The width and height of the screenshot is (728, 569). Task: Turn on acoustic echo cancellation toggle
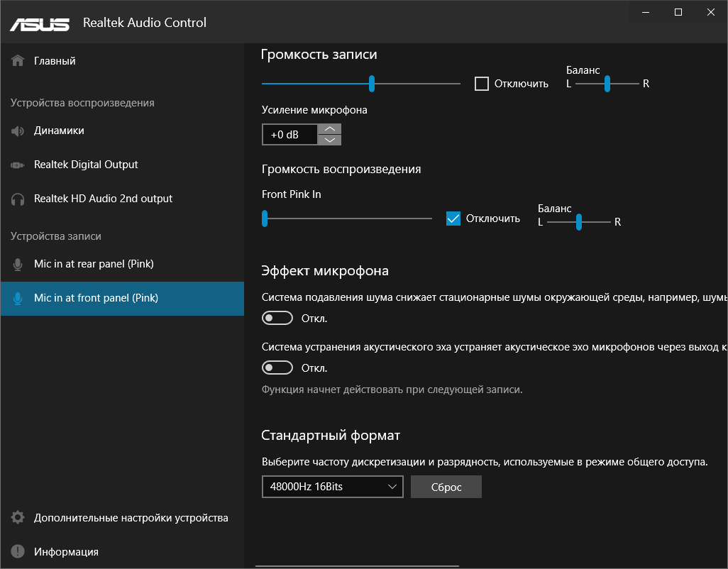click(277, 368)
